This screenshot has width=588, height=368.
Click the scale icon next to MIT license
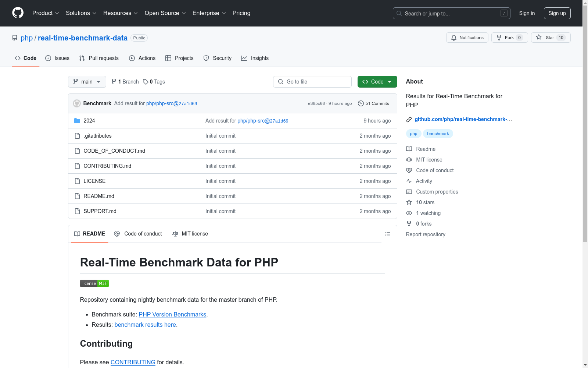coord(409,160)
